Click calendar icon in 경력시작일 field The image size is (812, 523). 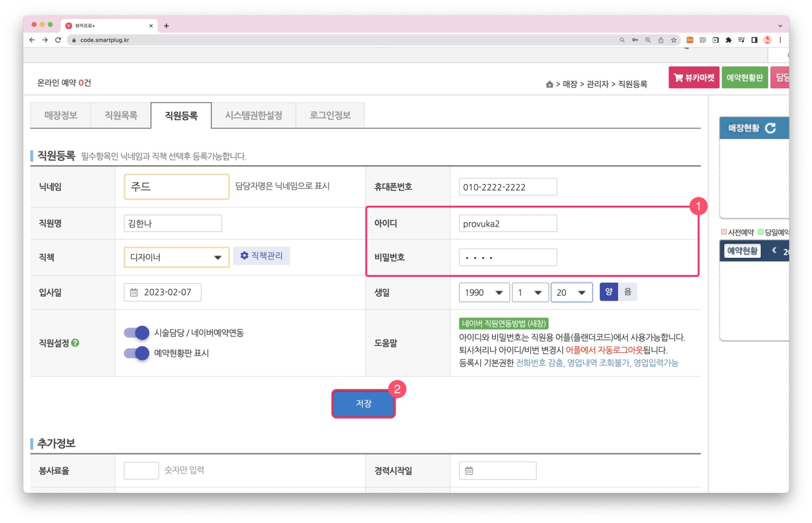469,471
